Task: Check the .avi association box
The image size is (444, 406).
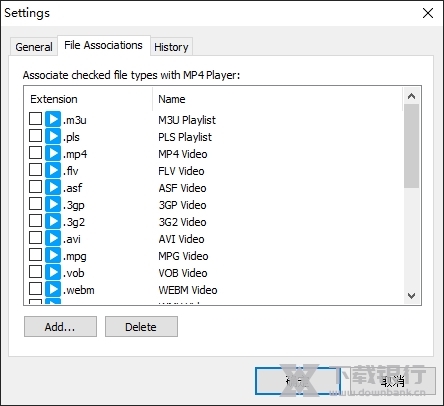Action: coord(35,238)
